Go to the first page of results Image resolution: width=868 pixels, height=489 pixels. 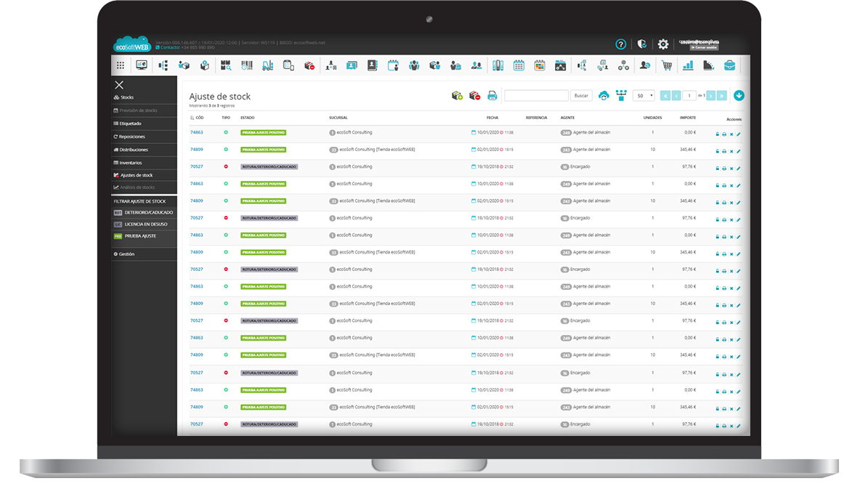[x=665, y=96]
